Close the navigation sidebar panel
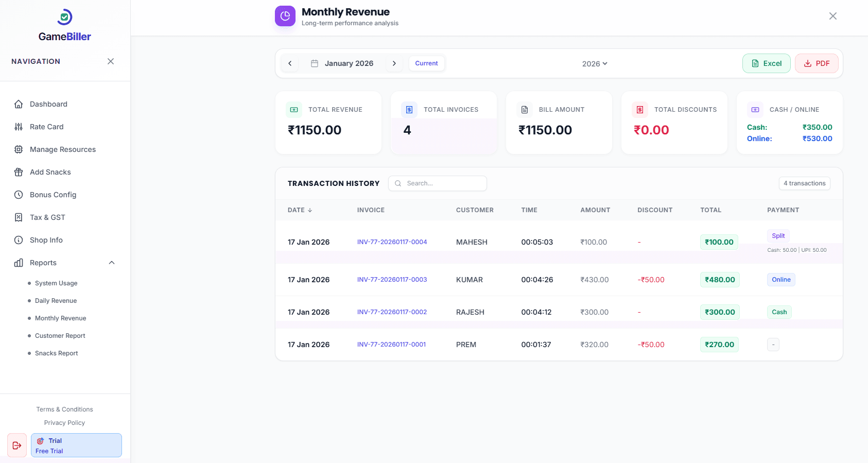 tap(111, 61)
